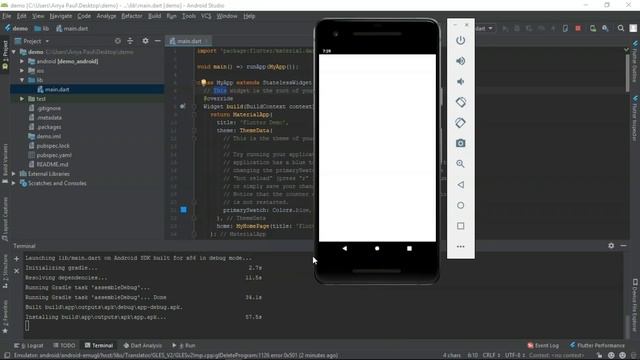Screen dimensions: 640x360
Task: Click the emulator power button
Action: [x=460, y=40]
